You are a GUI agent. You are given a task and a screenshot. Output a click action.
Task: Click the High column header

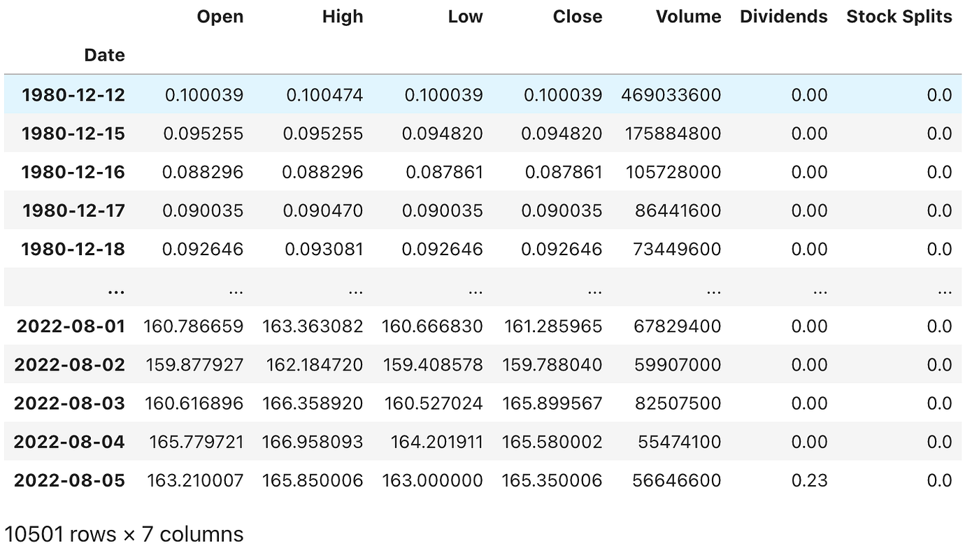coord(342,17)
